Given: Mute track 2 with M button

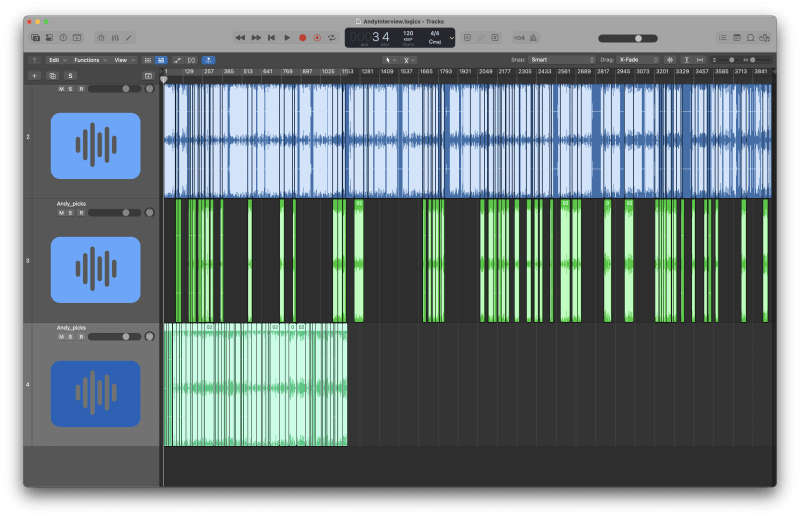Looking at the screenshot, I should point(61,89).
